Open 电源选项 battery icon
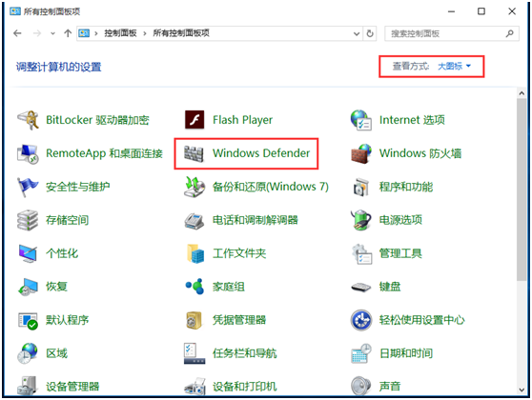The width and height of the screenshot is (532, 400). (x=361, y=220)
